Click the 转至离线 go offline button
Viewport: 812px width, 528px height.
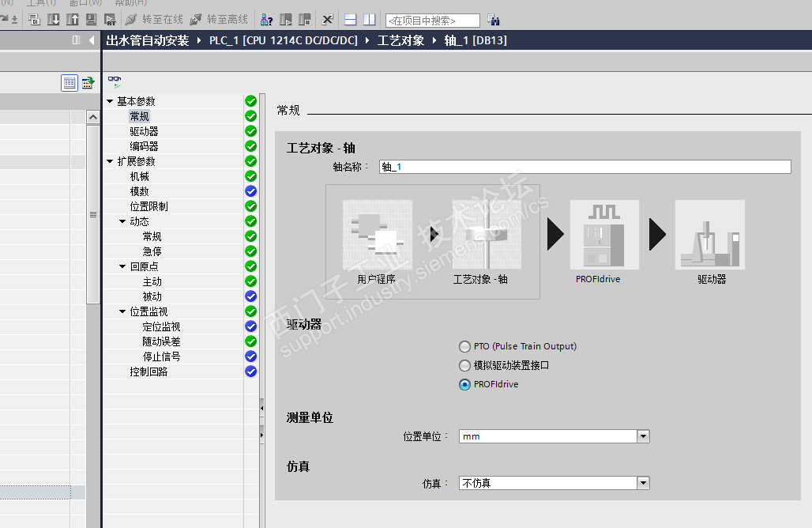[219, 20]
